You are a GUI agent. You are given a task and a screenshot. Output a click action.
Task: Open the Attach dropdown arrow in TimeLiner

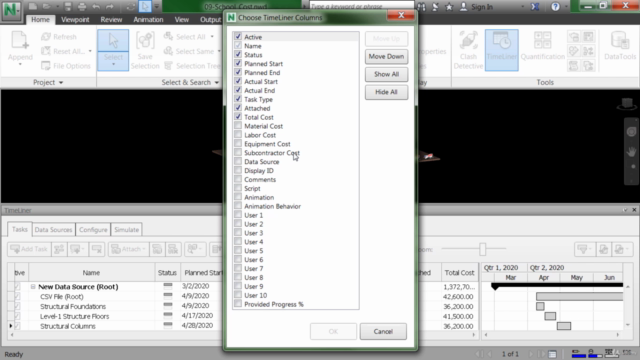(x=144, y=249)
